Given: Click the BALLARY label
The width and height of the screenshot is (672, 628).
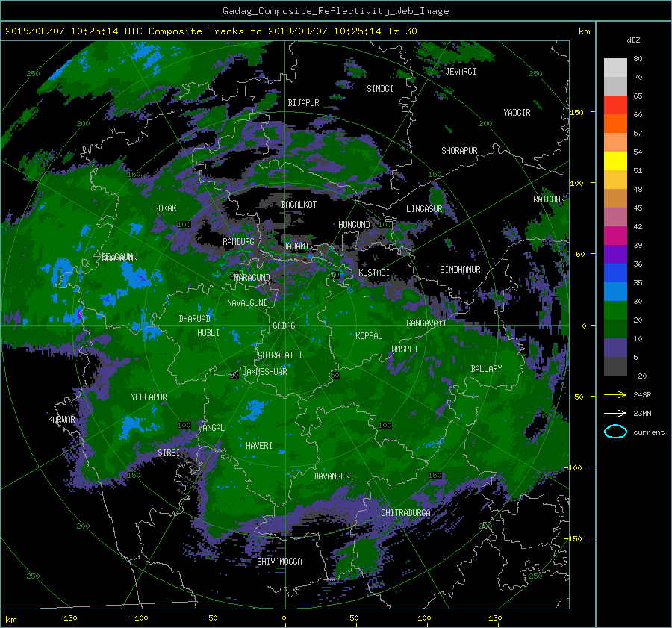Looking at the screenshot, I should [486, 369].
